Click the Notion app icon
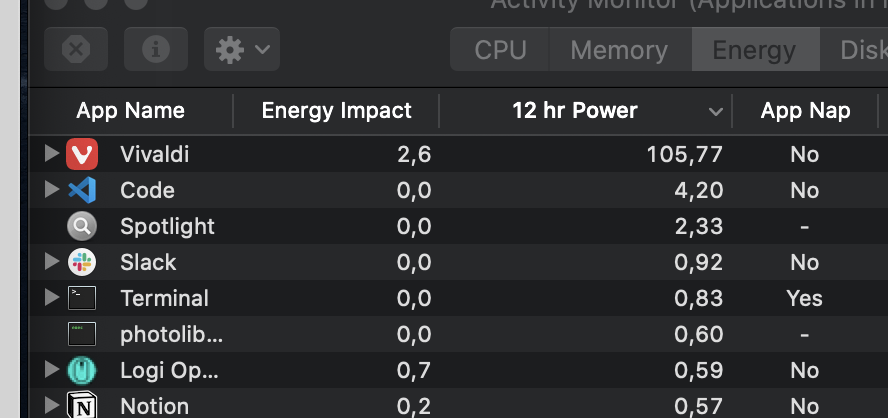This screenshot has height=418, width=888. pyautogui.click(x=81, y=405)
